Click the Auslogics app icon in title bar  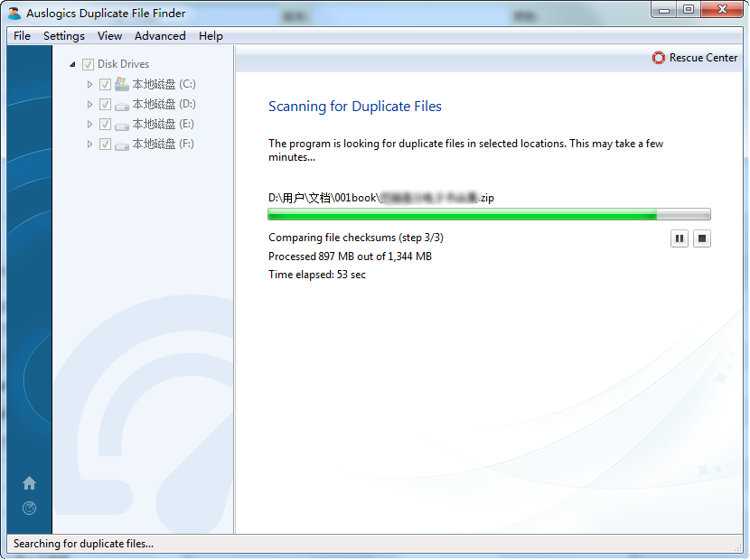pos(14,13)
